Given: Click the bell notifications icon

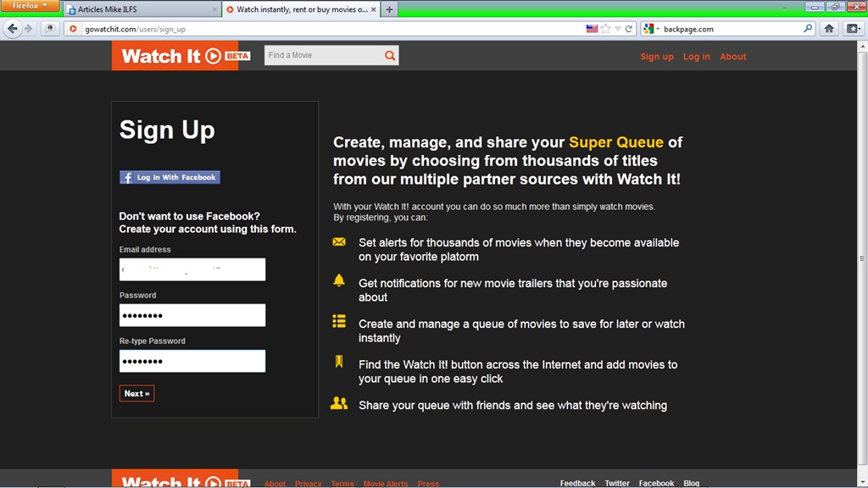Looking at the screenshot, I should pos(339,280).
